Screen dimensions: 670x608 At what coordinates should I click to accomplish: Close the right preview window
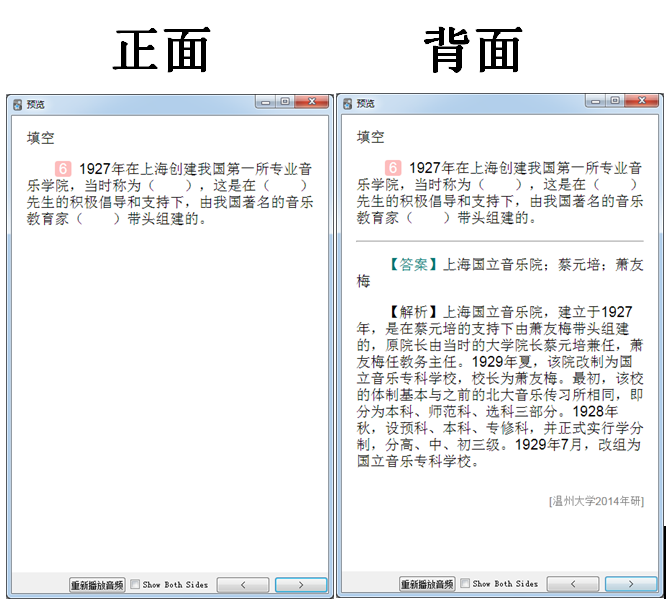(642, 101)
